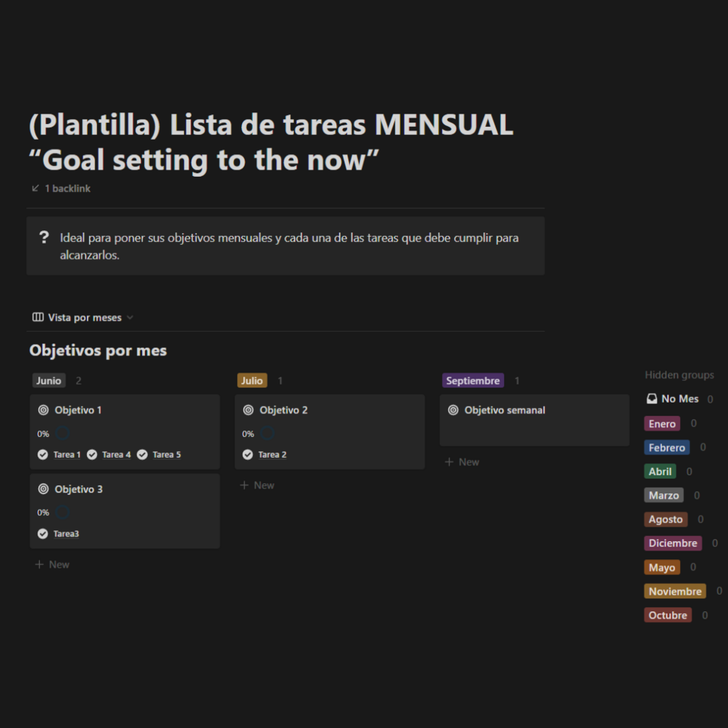Expand the hidden Enero group
728x728 pixels.
point(662,424)
